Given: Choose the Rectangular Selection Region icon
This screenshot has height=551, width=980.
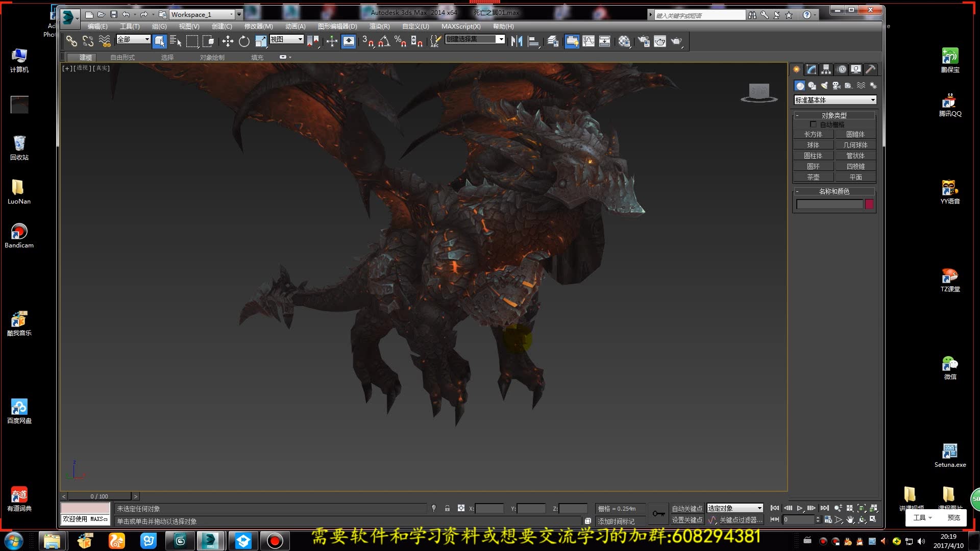Looking at the screenshot, I should pos(192,41).
